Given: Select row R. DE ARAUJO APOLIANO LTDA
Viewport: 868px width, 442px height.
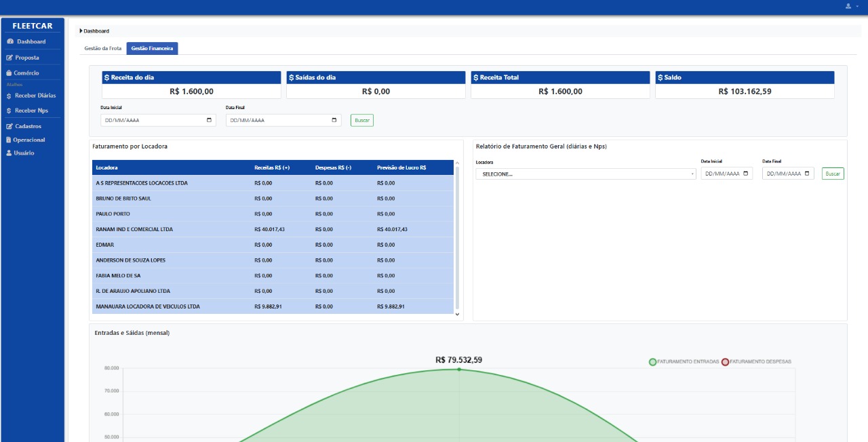Looking at the screenshot, I should tap(273, 291).
